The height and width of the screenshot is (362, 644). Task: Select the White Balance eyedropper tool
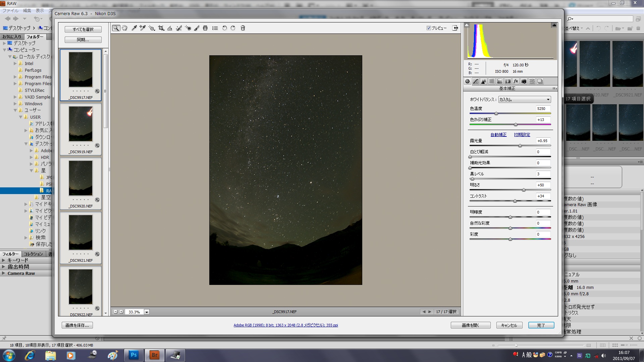pos(134,28)
